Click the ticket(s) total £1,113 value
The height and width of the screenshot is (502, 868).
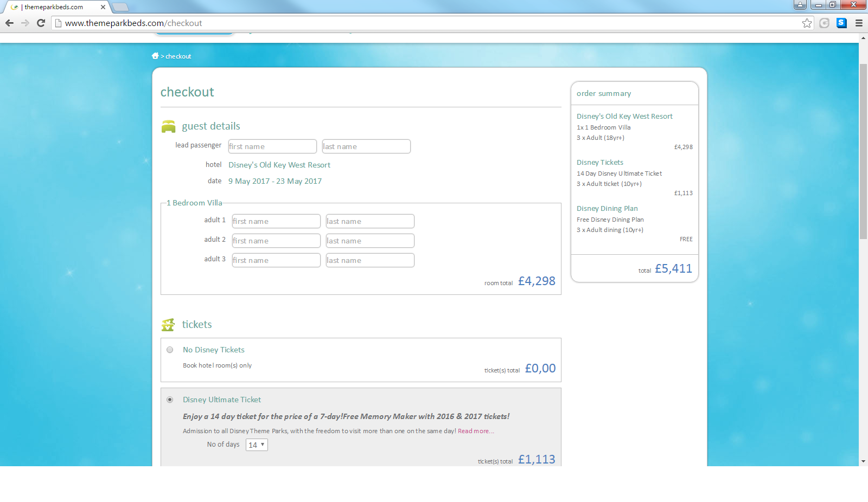point(537,459)
